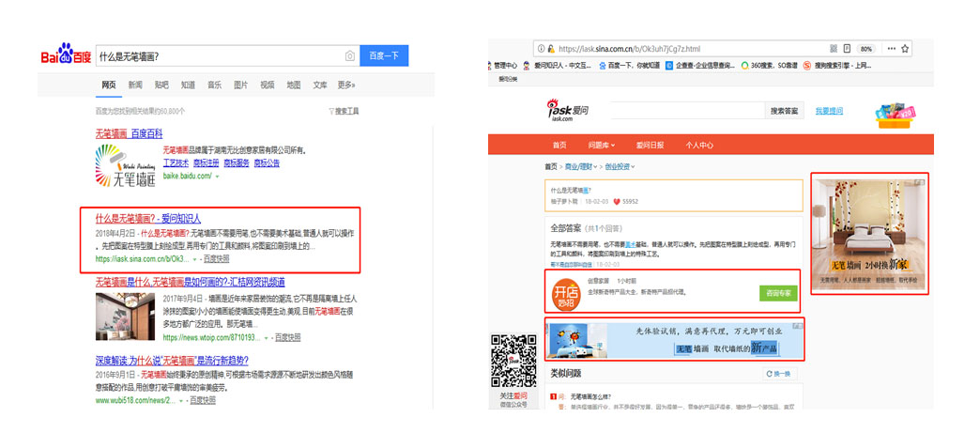Open the 视频 tab
Image resolution: width=980 pixels, height=448 pixels.
(x=267, y=85)
